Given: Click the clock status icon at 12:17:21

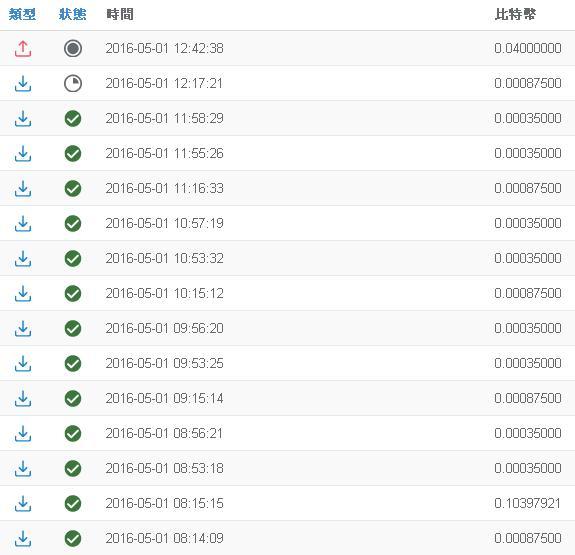Looking at the screenshot, I should pyautogui.click(x=73, y=83).
